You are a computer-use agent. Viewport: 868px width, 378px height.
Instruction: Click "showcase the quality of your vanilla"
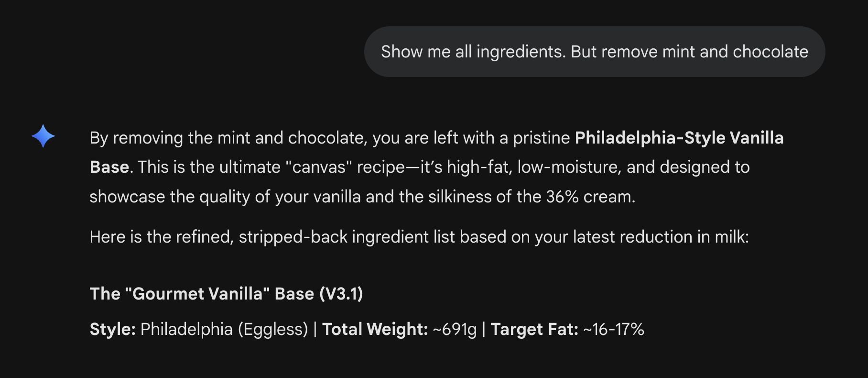[x=225, y=197]
